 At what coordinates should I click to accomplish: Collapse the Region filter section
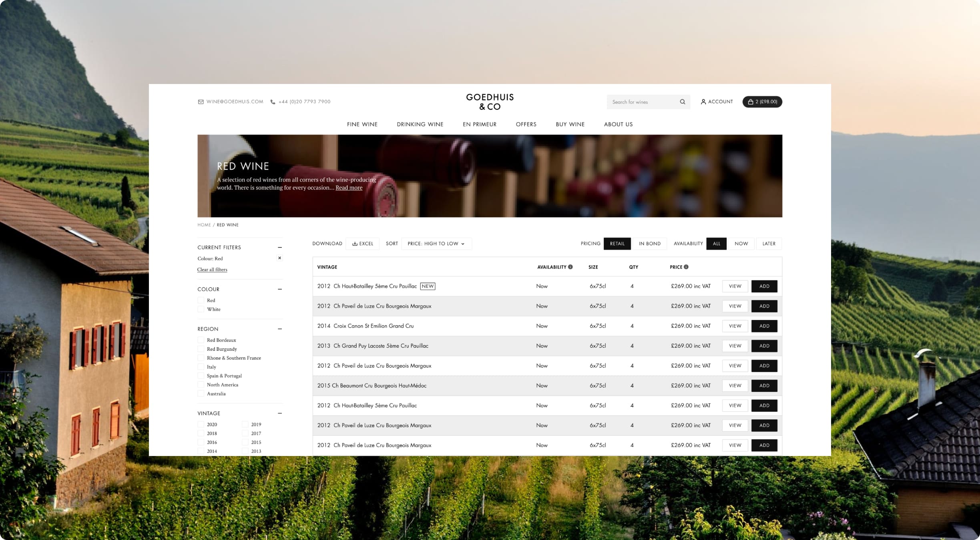click(280, 329)
